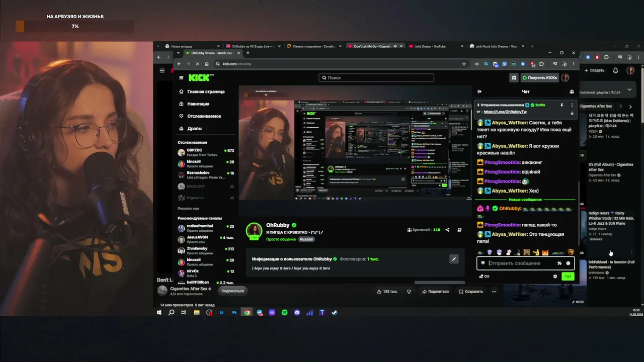Mute the Don't Let Me Go tab audio

[x=395, y=46]
